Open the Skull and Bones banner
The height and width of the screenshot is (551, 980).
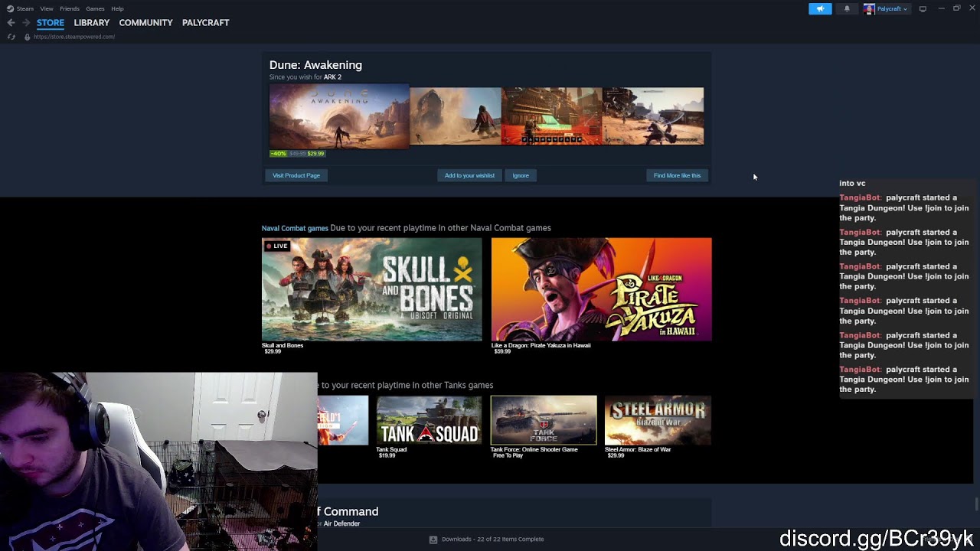(372, 289)
